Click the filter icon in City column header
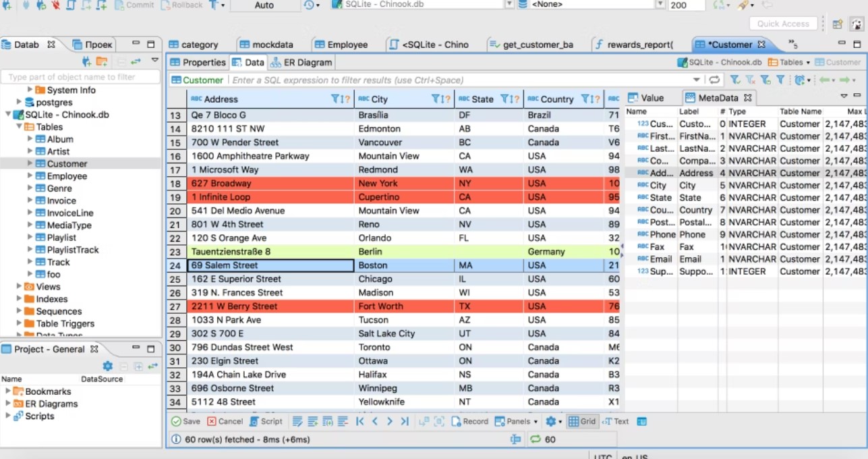This screenshot has width=868, height=459. (x=436, y=99)
